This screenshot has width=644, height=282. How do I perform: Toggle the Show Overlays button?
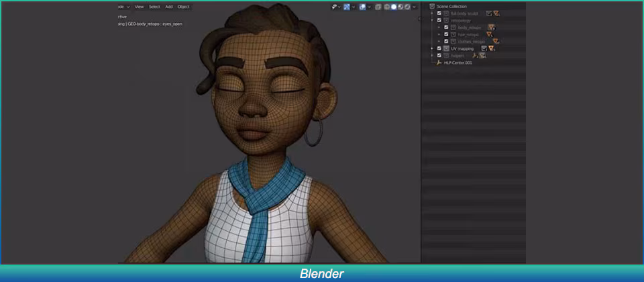(363, 7)
